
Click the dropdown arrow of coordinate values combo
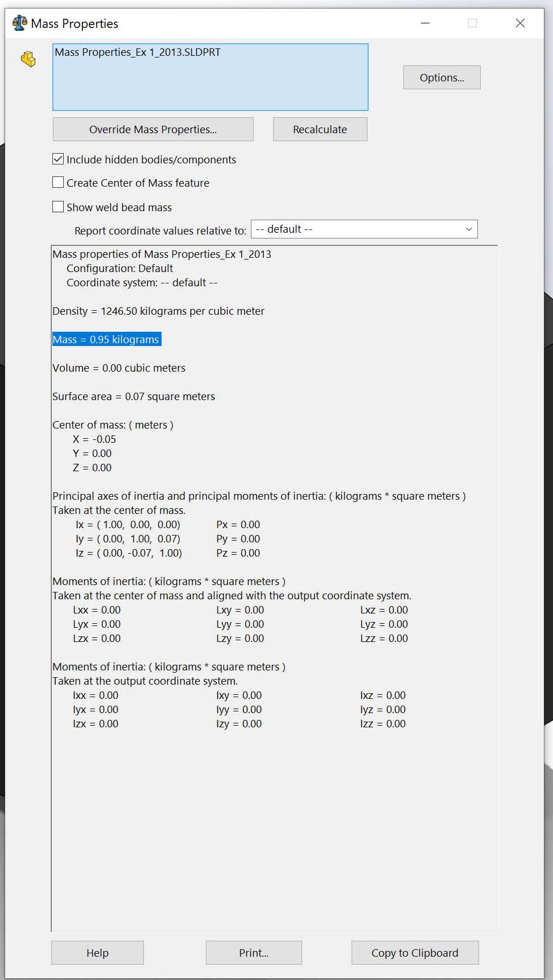click(469, 229)
